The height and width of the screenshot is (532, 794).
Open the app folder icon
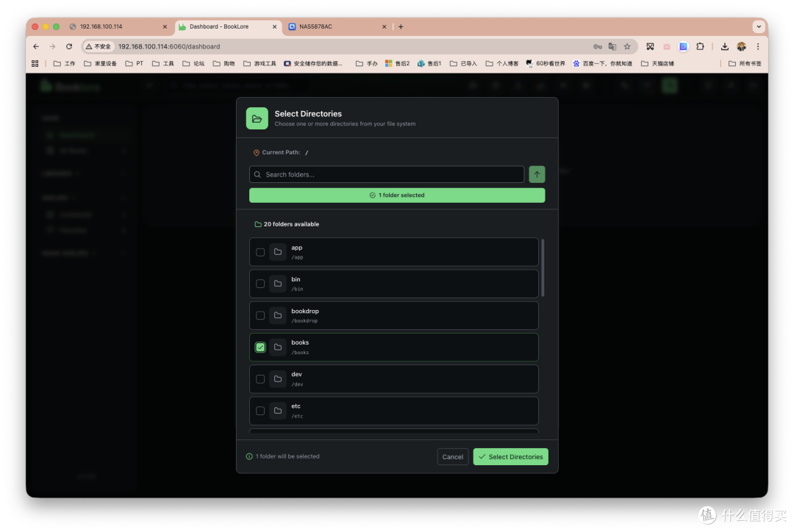277,252
